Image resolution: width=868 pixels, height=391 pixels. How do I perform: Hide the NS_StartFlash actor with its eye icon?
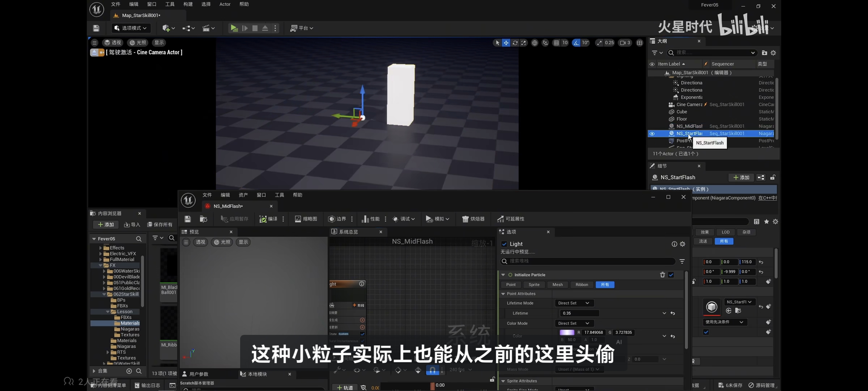pos(652,134)
